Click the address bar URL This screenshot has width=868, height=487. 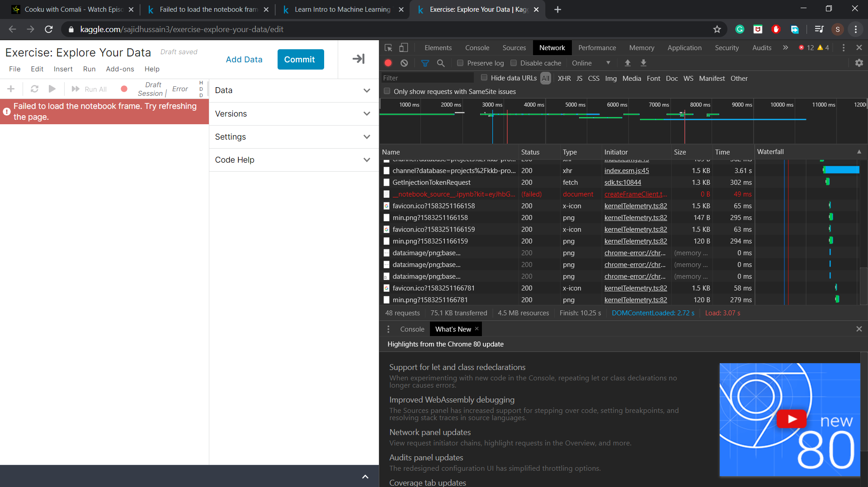[182, 29]
